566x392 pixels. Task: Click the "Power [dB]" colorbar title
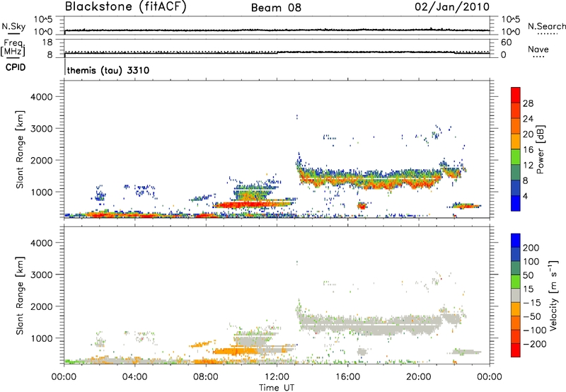[x=541, y=149]
